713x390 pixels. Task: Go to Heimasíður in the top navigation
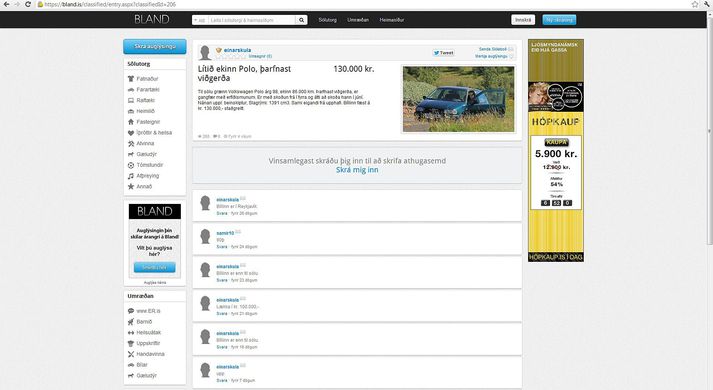pos(392,20)
